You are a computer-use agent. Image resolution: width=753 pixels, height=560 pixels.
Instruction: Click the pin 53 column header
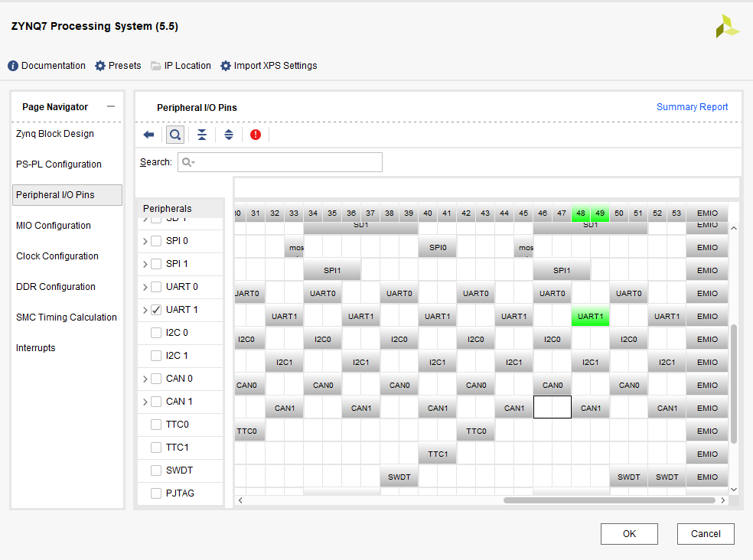pos(676,213)
